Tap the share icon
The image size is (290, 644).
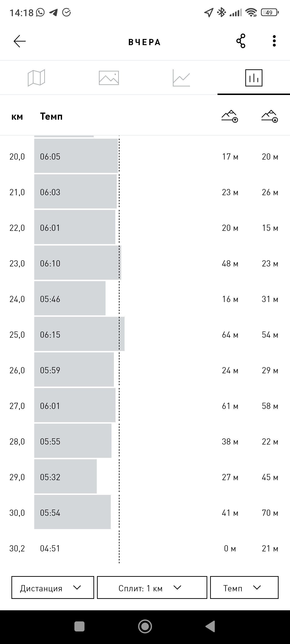pyautogui.click(x=241, y=41)
